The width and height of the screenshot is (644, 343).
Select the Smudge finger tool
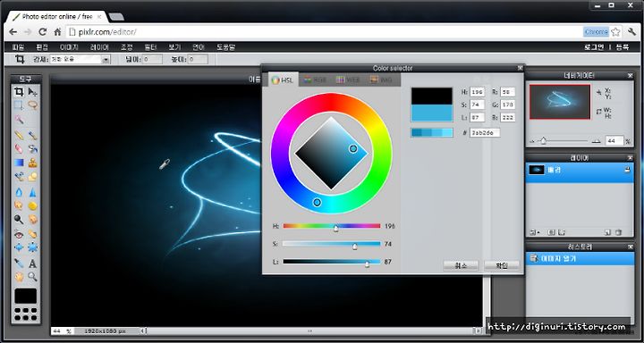[19, 205]
